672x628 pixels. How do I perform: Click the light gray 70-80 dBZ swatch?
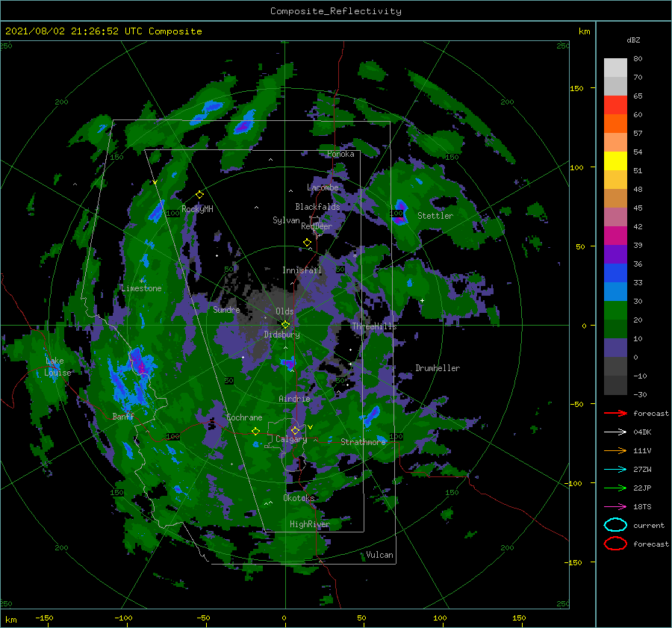[x=615, y=68]
